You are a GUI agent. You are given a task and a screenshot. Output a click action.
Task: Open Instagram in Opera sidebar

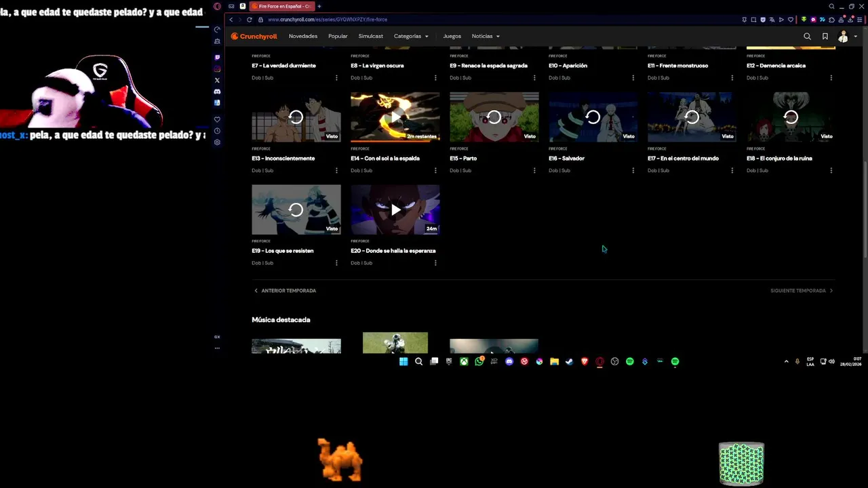point(217,68)
